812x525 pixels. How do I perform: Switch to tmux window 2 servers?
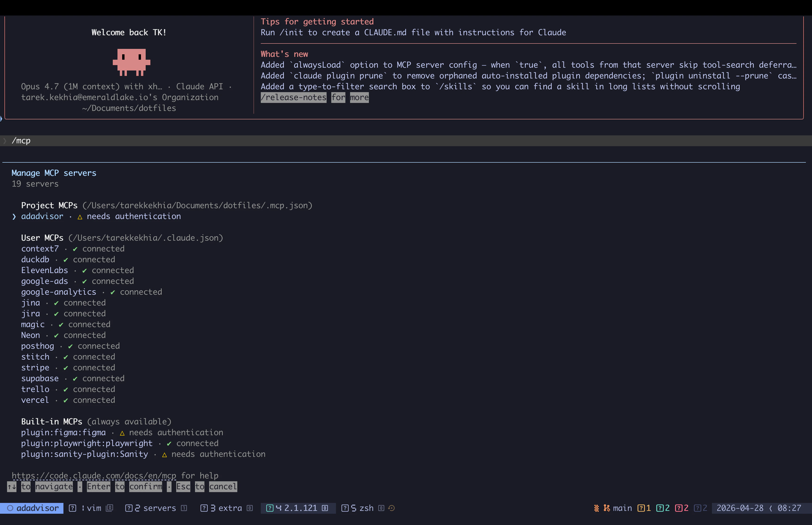[x=156, y=508]
